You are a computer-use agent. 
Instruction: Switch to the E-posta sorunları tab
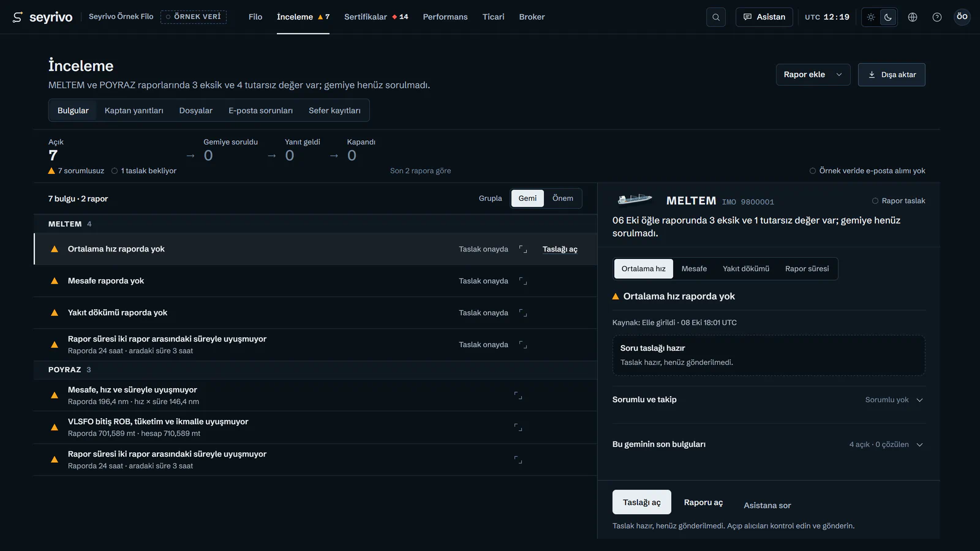(261, 111)
